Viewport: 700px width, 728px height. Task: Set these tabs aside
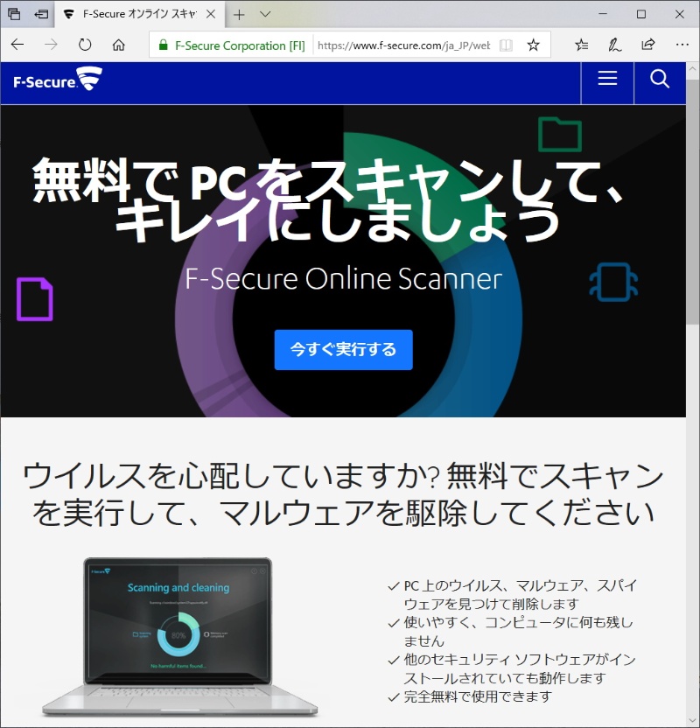pyautogui.click(x=40, y=14)
